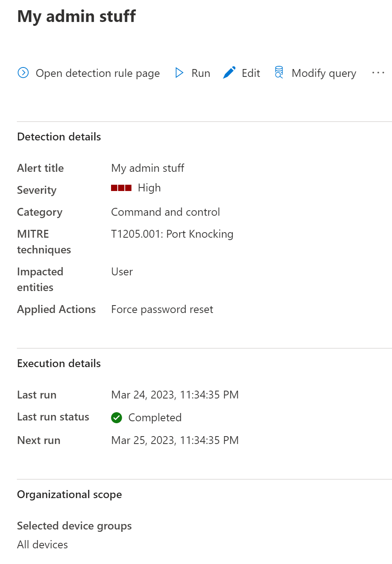Viewport: 392px width, 564px height.
Task: Click the T1205.001: Port Knocking technique
Action: click(x=172, y=234)
